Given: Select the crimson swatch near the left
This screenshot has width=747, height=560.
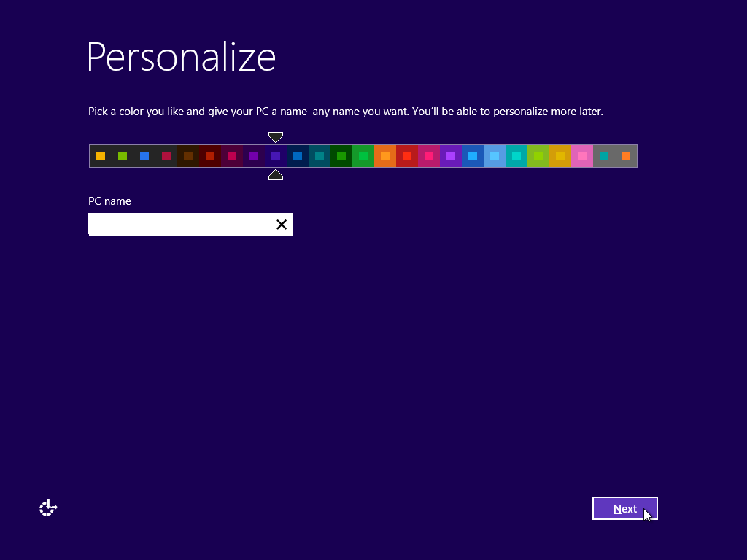Looking at the screenshot, I should click(166, 155).
